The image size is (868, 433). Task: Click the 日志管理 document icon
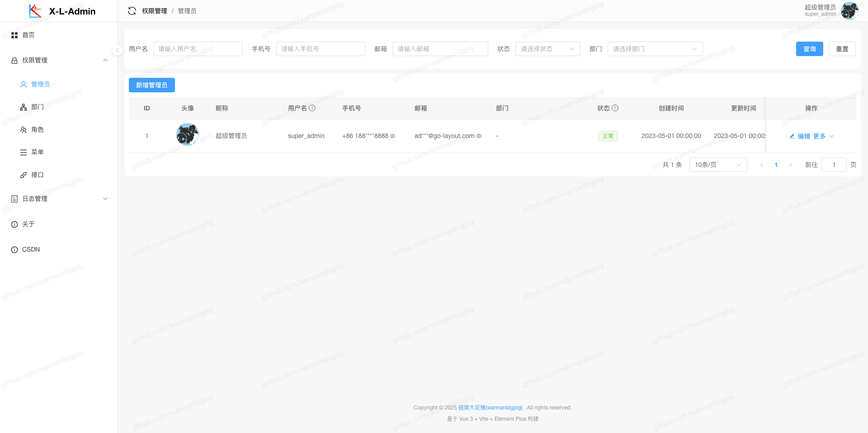click(x=14, y=199)
